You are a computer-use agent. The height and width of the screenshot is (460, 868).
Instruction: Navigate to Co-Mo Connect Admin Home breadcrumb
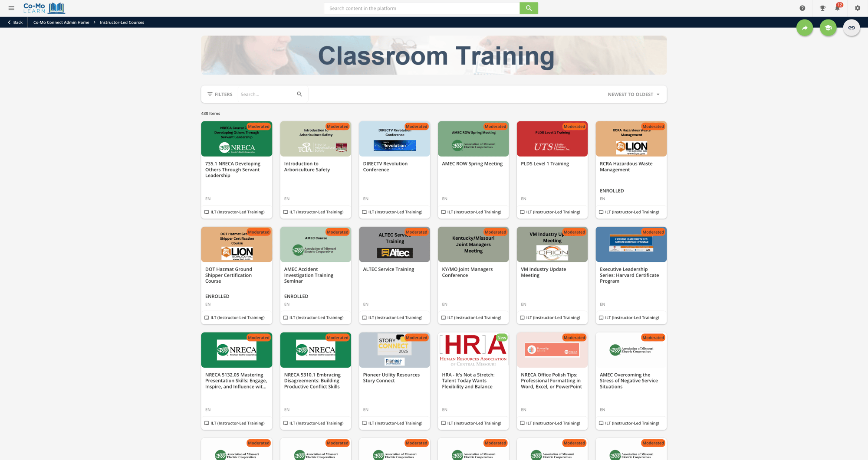tap(61, 23)
